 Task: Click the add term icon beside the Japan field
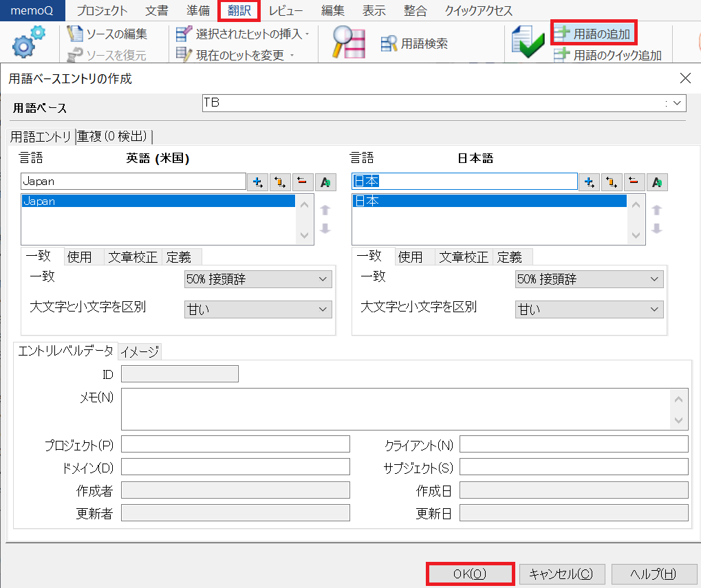click(259, 182)
